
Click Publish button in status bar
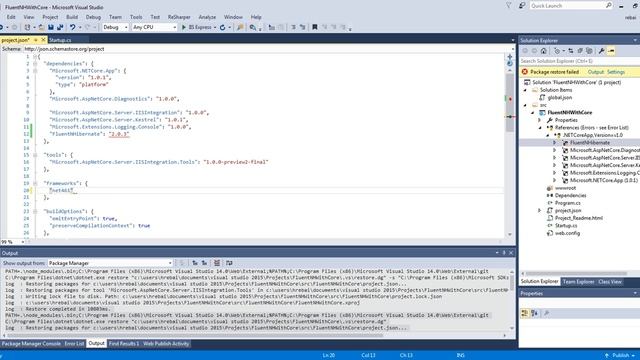coord(620,356)
